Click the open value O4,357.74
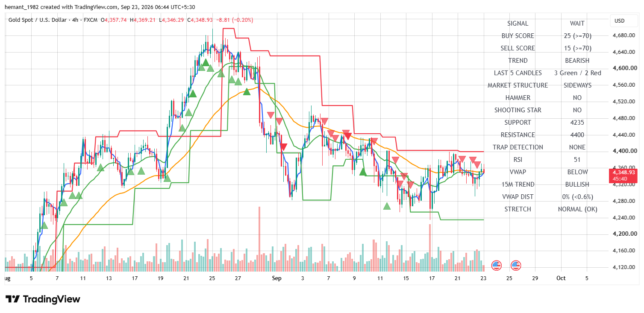This screenshot has height=313, width=644. coord(114,20)
